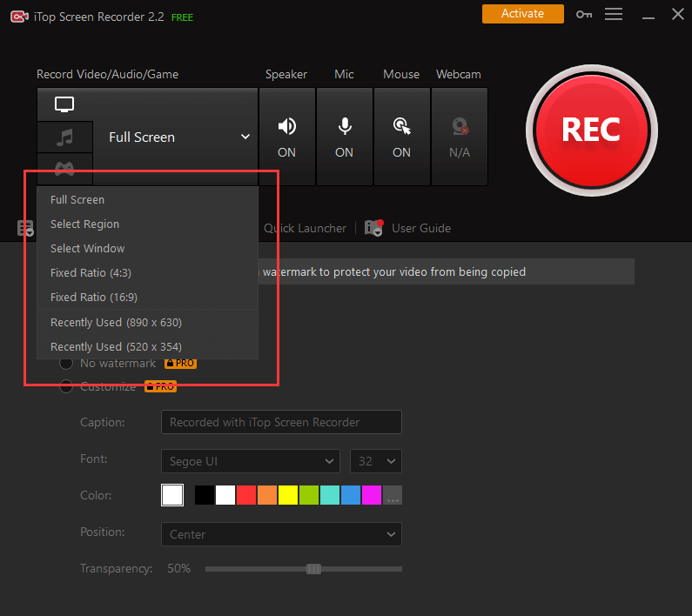This screenshot has width=692, height=616.
Task: Open the font size 32 dropdown
Action: coord(375,461)
